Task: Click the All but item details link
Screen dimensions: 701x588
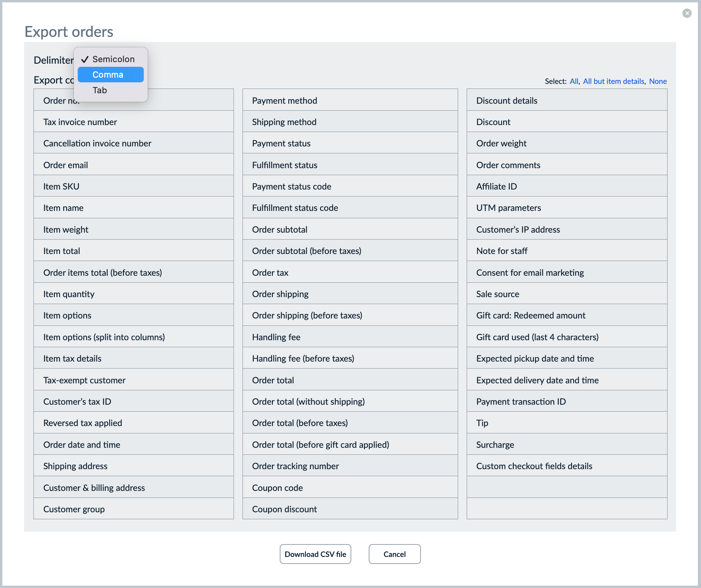Action: 613,81
